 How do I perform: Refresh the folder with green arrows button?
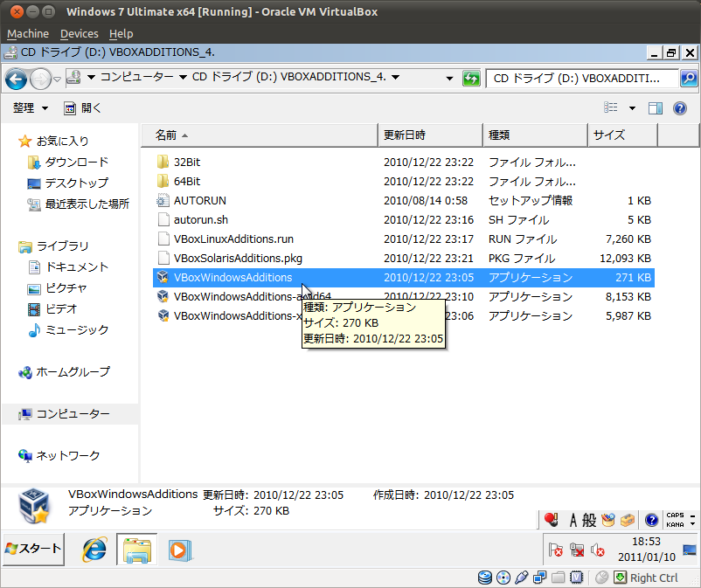(471, 79)
